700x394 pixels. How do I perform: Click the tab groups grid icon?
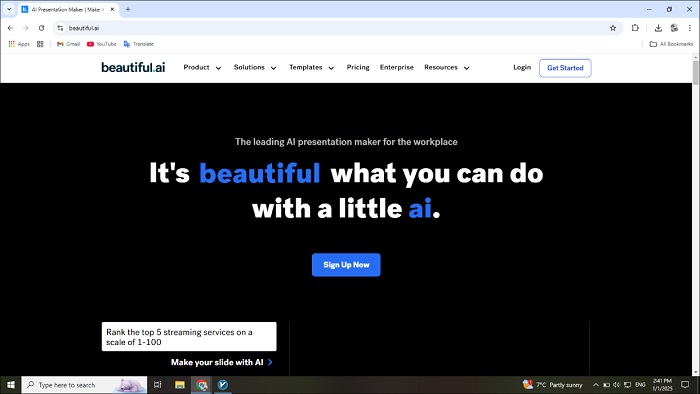point(40,44)
